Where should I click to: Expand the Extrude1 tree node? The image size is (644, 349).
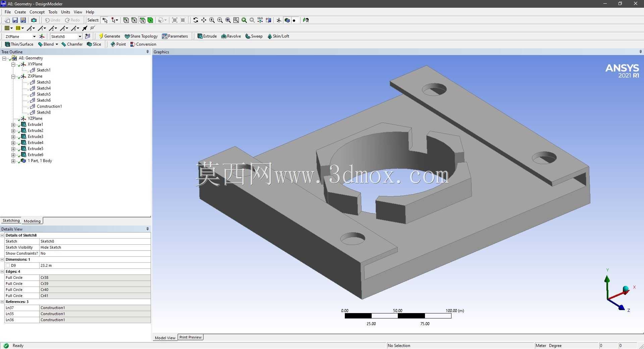coord(13,124)
